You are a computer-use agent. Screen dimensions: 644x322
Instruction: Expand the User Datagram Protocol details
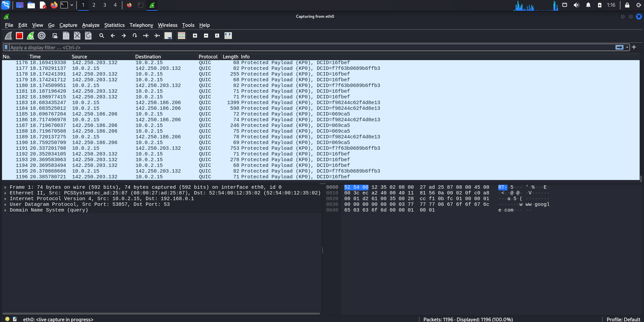click(5, 204)
